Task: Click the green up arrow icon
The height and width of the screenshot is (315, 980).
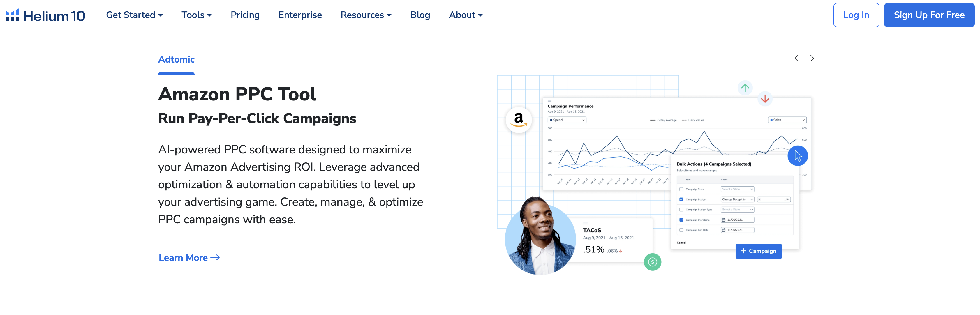Action: [x=745, y=88]
